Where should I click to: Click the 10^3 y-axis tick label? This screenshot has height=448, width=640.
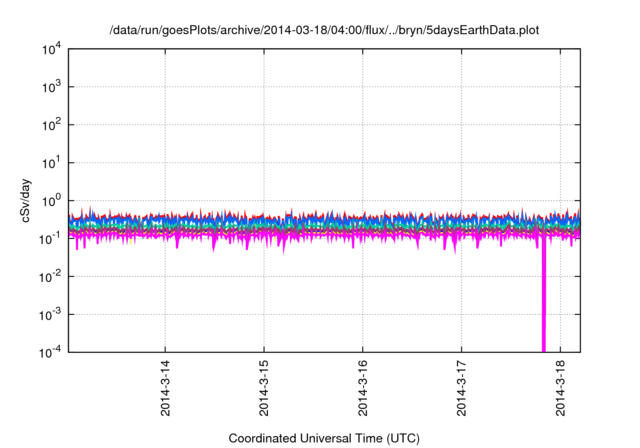[51, 87]
